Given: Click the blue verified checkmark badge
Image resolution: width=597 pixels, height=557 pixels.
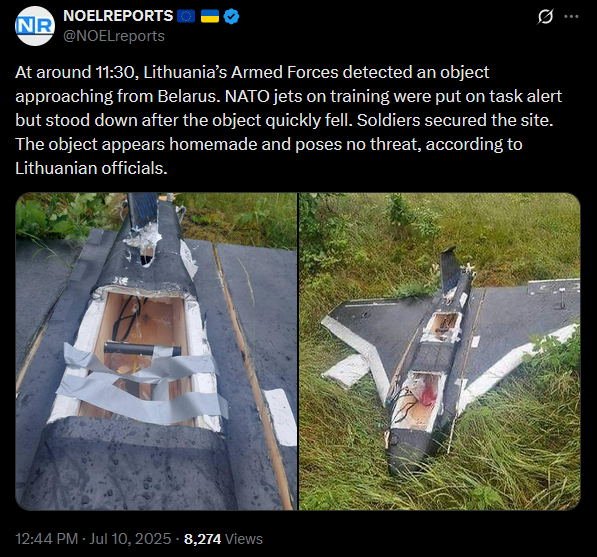Looking at the screenshot, I should pyautogui.click(x=231, y=16).
